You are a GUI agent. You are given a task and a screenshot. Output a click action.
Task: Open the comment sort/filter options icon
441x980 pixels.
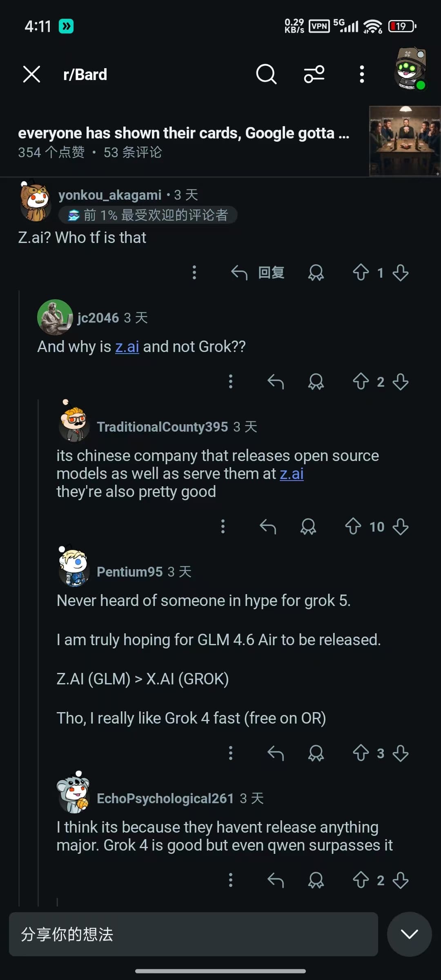click(314, 74)
